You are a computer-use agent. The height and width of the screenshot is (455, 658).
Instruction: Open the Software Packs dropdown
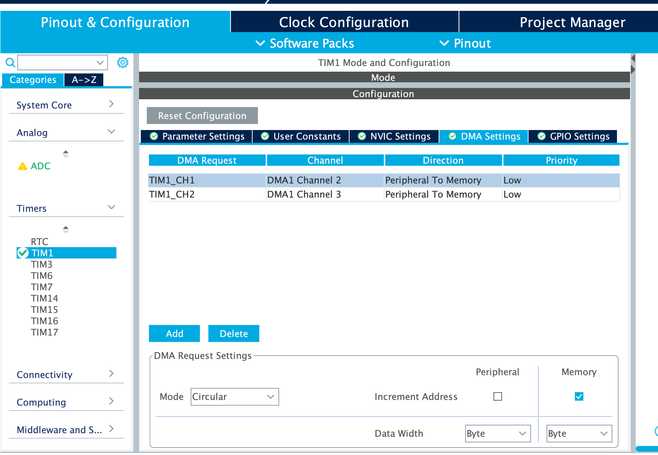(x=305, y=43)
